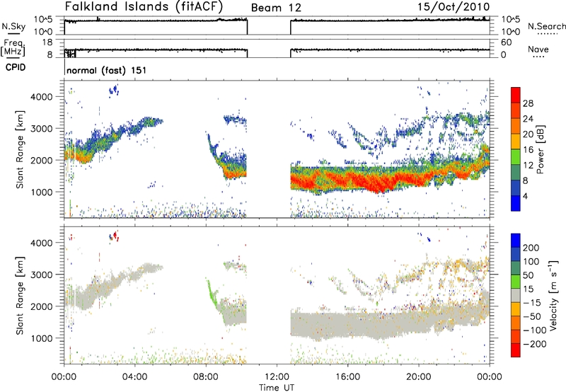The width and height of the screenshot is (566, 392).
Task: Click the '18' tick on frequency axis
Action: [x=47, y=42]
